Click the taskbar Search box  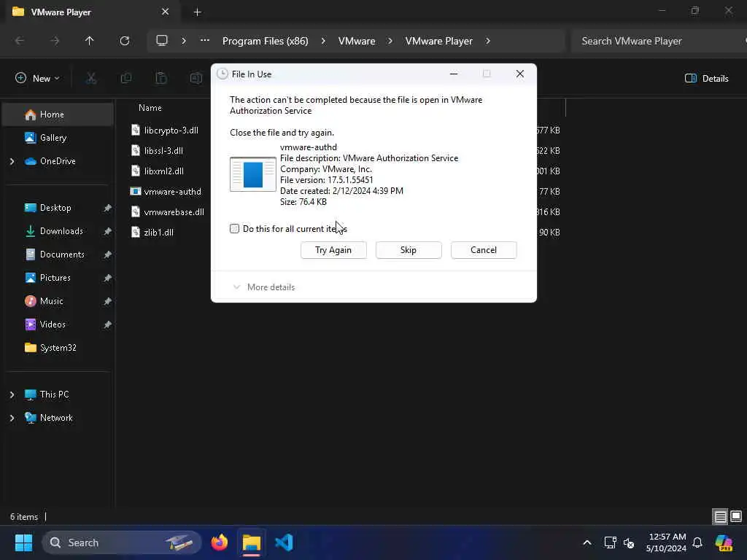pos(122,542)
